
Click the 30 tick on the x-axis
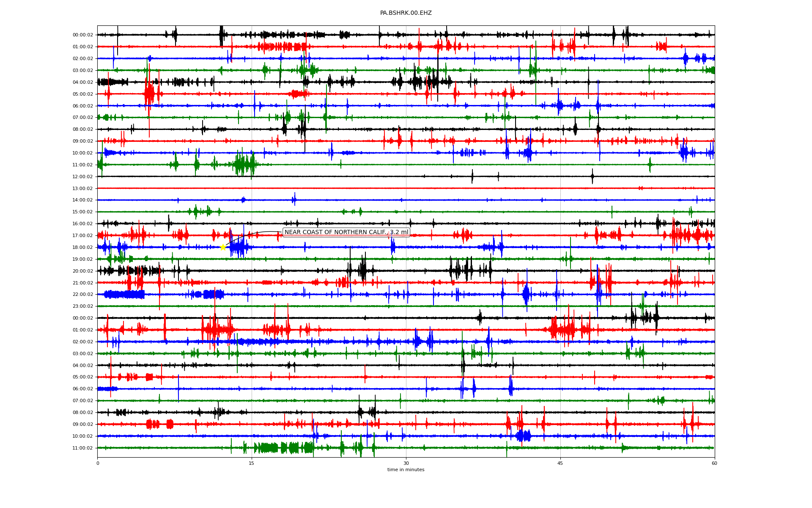tap(406, 463)
